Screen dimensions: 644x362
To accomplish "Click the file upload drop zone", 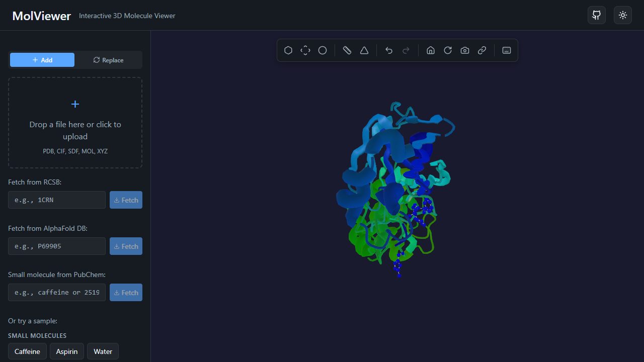I will coord(75,123).
